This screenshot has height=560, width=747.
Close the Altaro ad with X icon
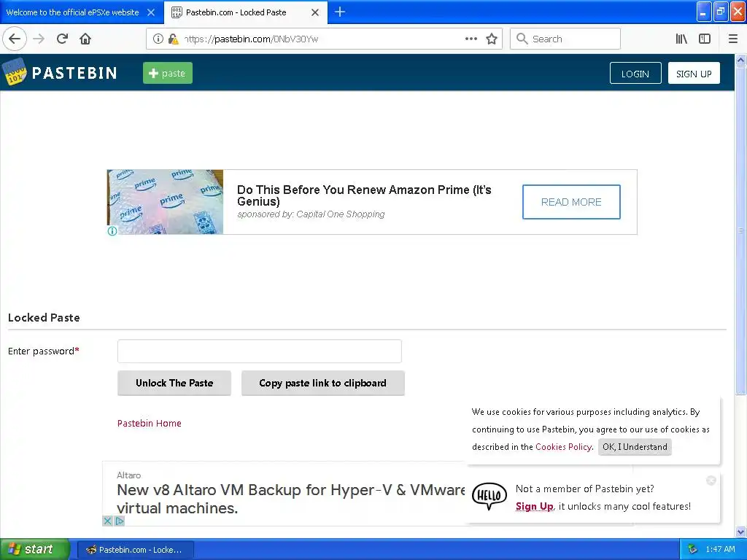pyautogui.click(x=108, y=521)
